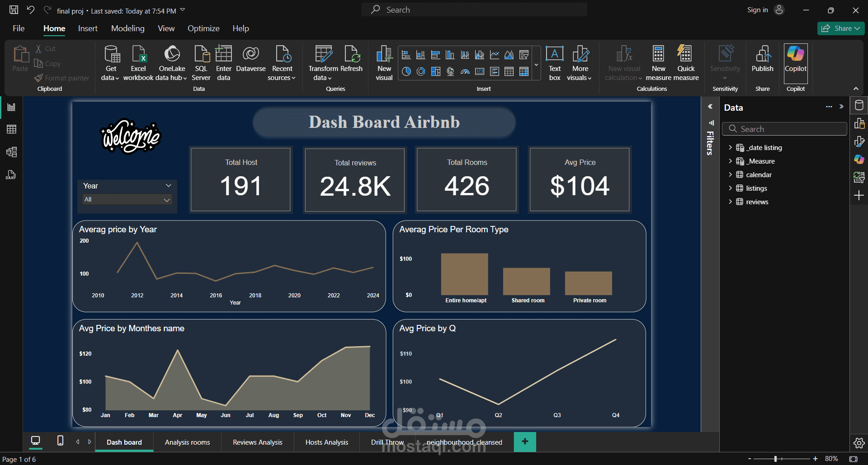Expand the visual gallery dropdown arrow
Image resolution: width=868 pixels, height=465 pixels.
[x=536, y=65]
